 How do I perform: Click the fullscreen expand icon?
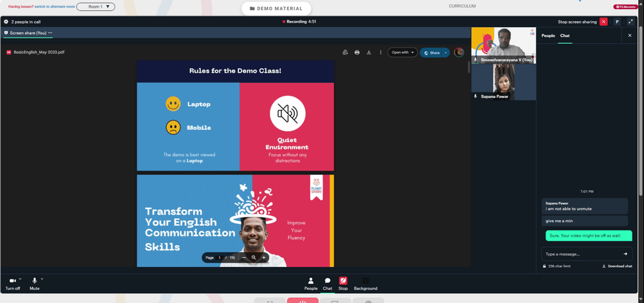click(x=630, y=22)
